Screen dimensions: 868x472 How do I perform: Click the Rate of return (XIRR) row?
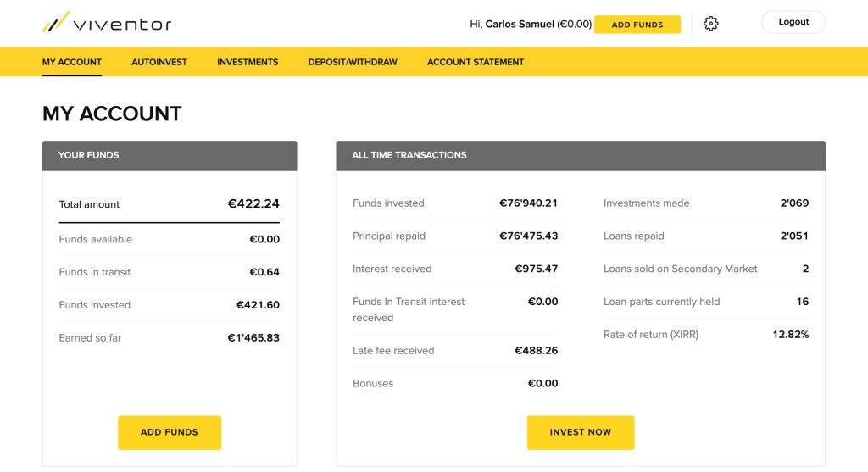tap(705, 335)
